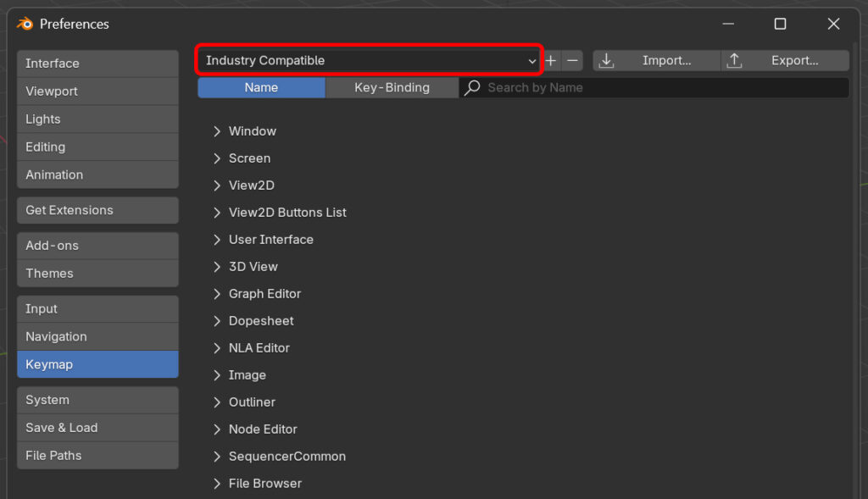Click the minus icon to remove keymap preset
Image resolution: width=868 pixels, height=499 pixels.
point(572,60)
